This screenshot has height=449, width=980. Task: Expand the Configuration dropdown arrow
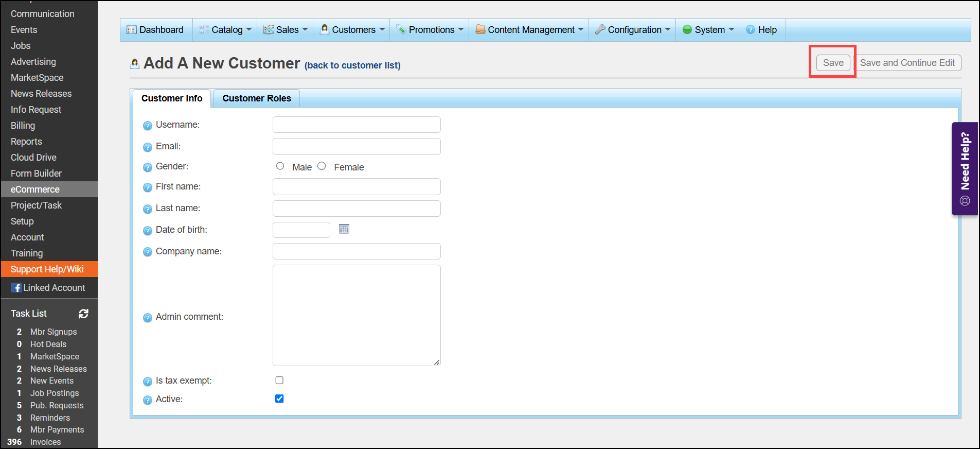pyautogui.click(x=668, y=29)
